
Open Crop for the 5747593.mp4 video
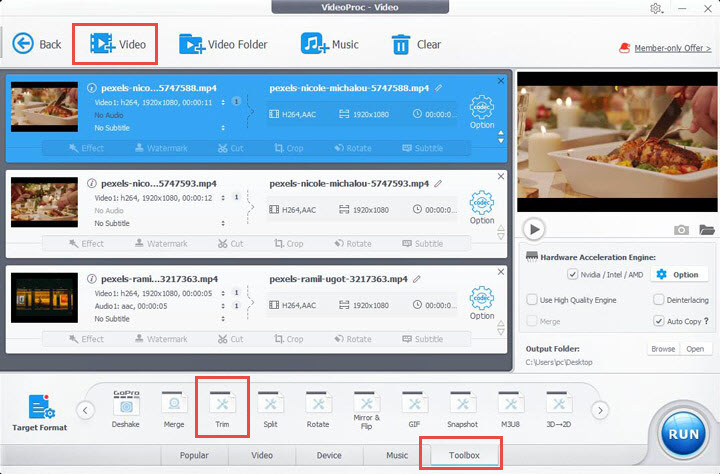(x=289, y=244)
